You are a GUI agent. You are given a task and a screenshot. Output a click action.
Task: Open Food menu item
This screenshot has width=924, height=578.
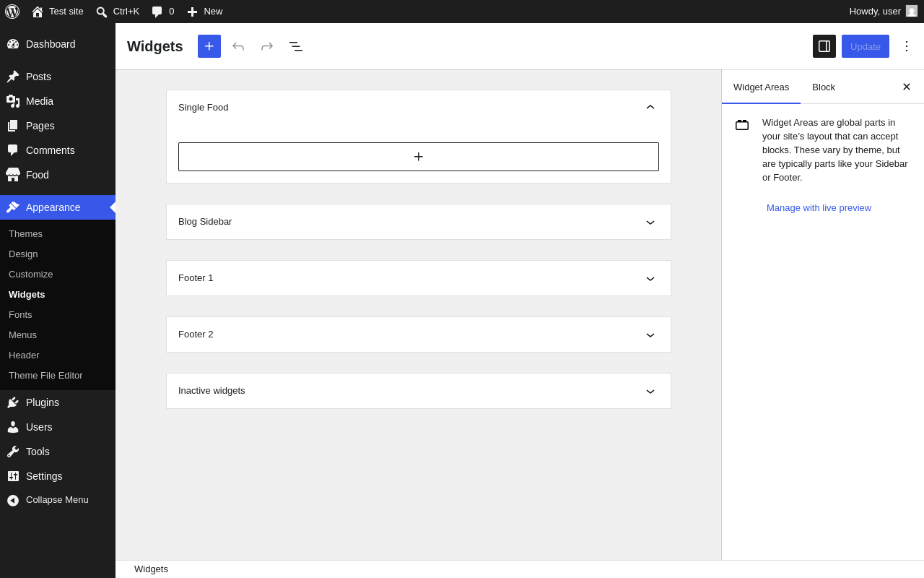pos(58,175)
